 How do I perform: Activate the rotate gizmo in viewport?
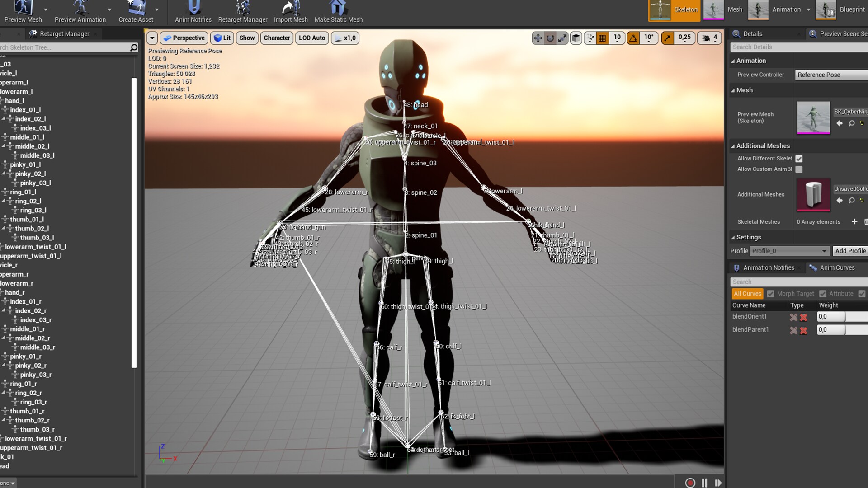(550, 38)
